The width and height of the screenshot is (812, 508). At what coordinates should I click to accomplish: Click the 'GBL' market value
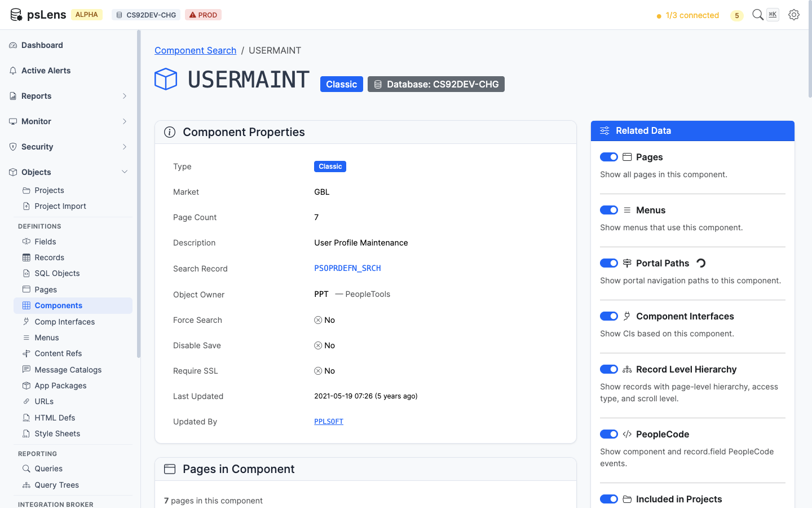pos(322,192)
